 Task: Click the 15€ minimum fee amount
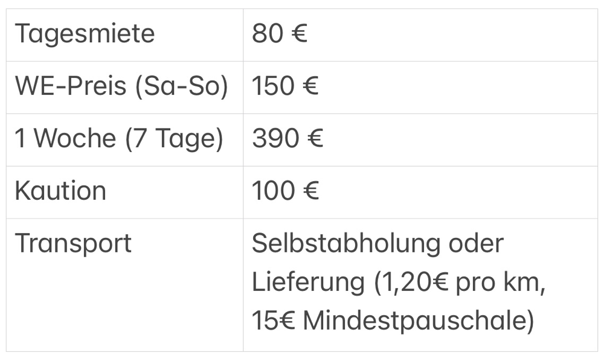tap(274, 321)
